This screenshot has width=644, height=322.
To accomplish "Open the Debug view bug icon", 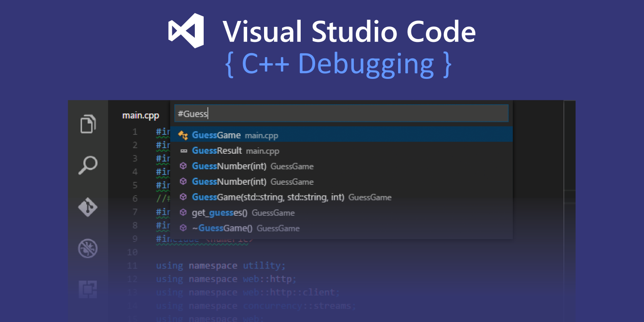I will (x=88, y=248).
